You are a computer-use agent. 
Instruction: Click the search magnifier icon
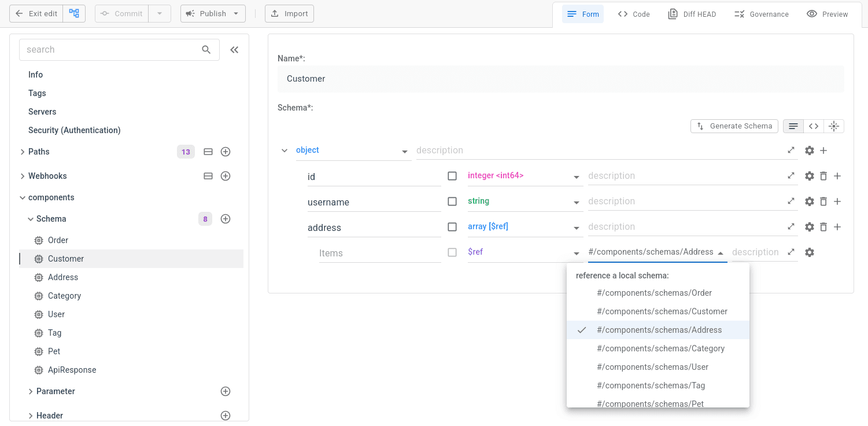click(206, 50)
